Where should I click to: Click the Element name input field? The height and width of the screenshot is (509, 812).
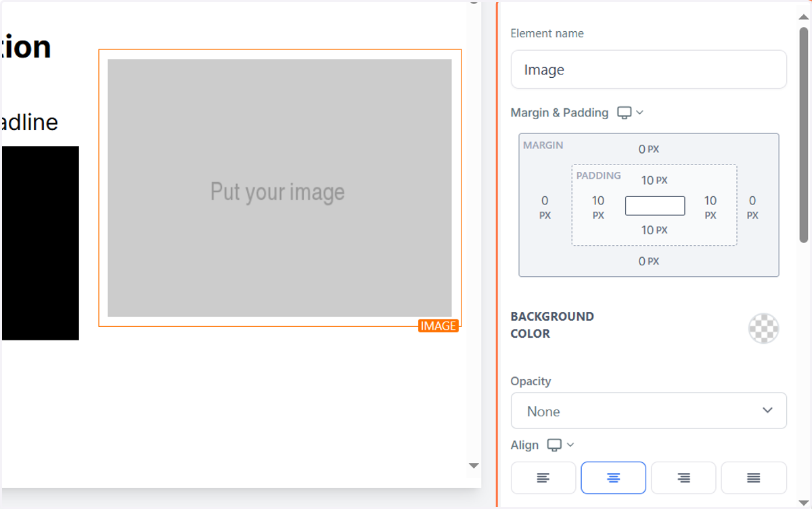[x=649, y=69]
